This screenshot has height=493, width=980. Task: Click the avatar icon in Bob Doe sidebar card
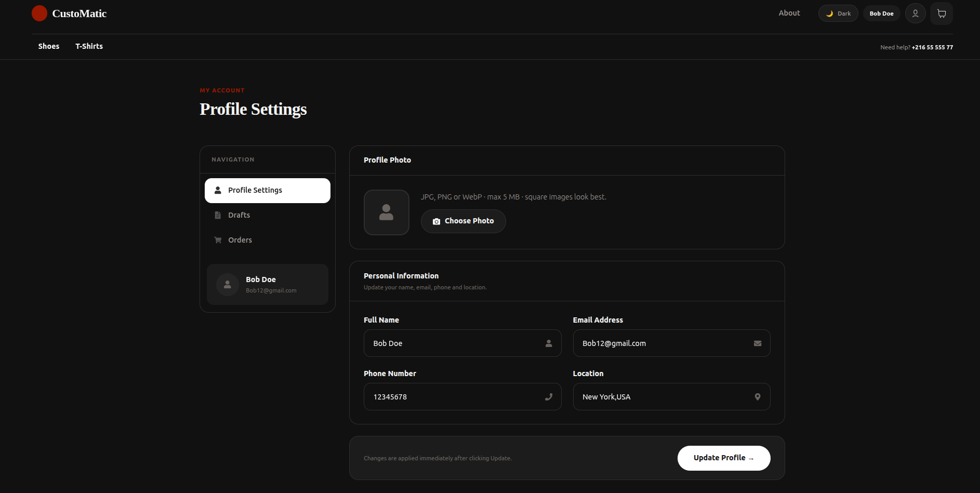click(228, 285)
